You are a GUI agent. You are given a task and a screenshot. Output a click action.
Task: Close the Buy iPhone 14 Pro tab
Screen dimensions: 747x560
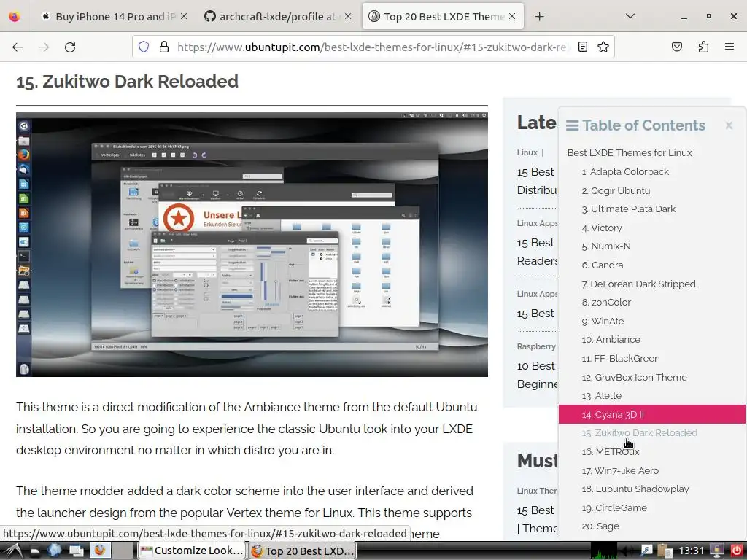[x=184, y=16]
